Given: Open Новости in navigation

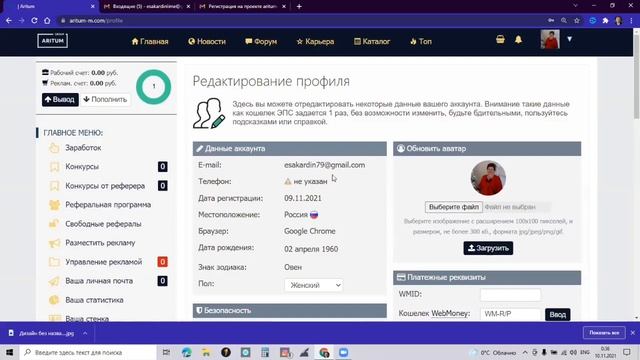Looking at the screenshot, I should (x=207, y=41).
